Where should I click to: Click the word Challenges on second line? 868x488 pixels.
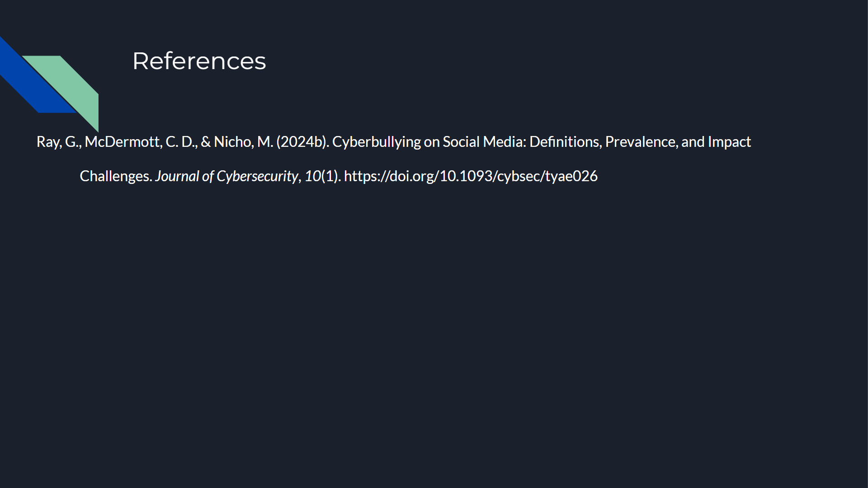(115, 176)
